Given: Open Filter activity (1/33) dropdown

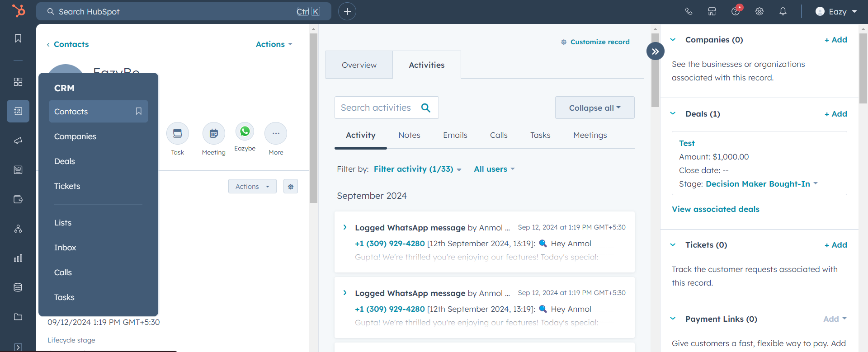Looking at the screenshot, I should [417, 169].
